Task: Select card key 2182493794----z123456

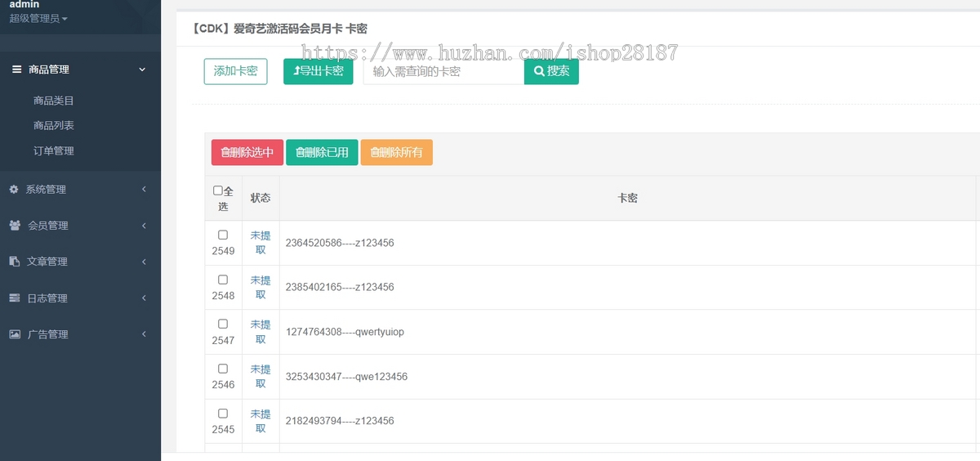Action: (340, 421)
